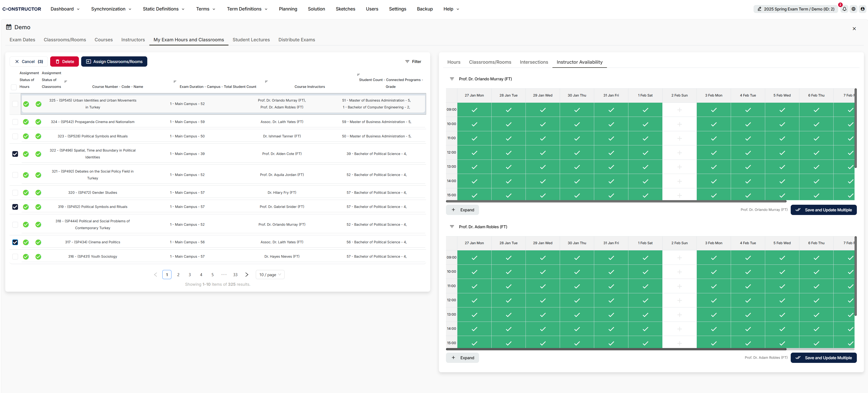Open the notifications bell icon
868x393 pixels.
[845, 9]
